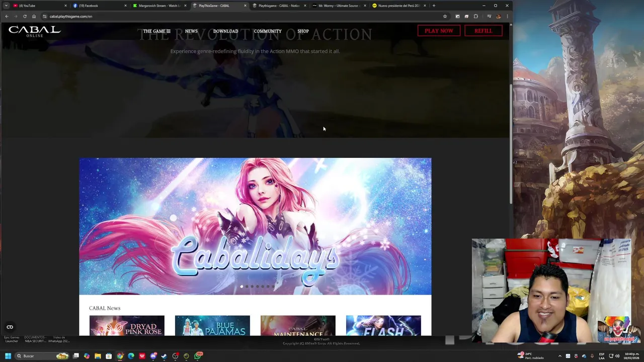
Task: Open Copilot from the taskbar
Action: click(x=87, y=356)
